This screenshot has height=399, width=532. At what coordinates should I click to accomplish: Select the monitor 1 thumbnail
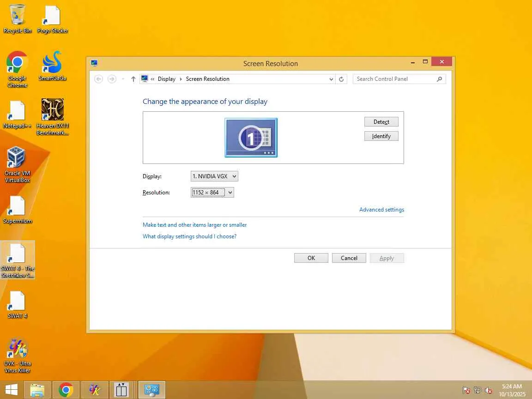coord(251,138)
